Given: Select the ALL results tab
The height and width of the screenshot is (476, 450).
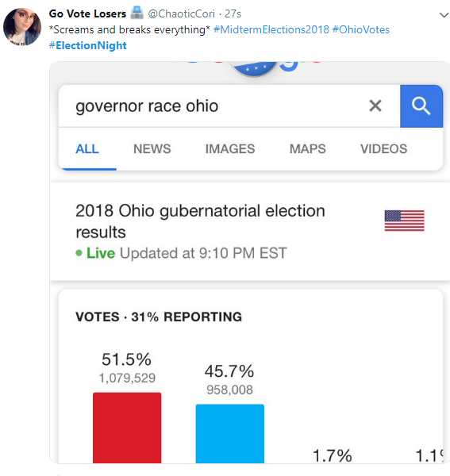Looking at the screenshot, I should pos(87,149).
